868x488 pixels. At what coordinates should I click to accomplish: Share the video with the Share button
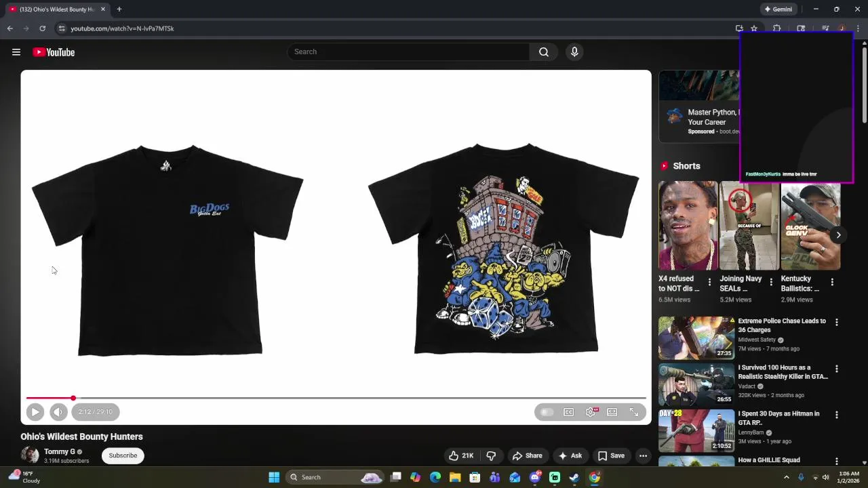click(528, 455)
